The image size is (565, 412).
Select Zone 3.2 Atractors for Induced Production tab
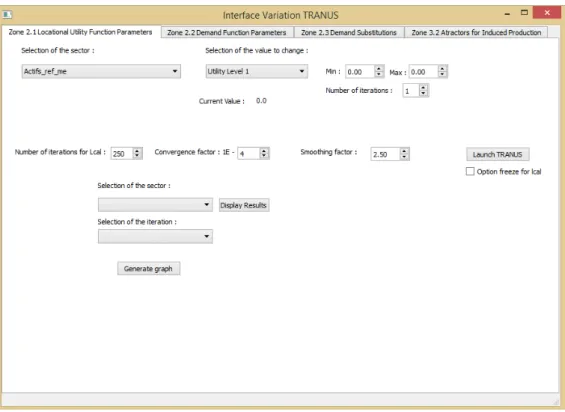476,32
